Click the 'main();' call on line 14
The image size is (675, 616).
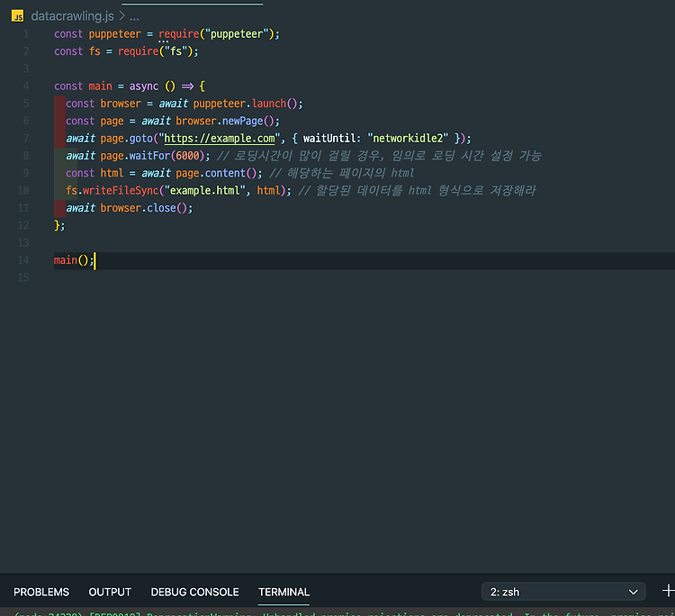click(x=74, y=260)
